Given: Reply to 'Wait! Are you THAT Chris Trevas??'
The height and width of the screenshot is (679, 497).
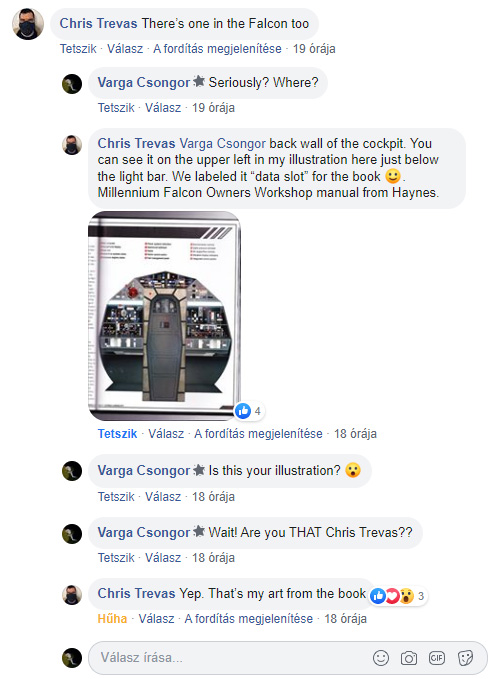Looking at the screenshot, I should click(x=163, y=557).
